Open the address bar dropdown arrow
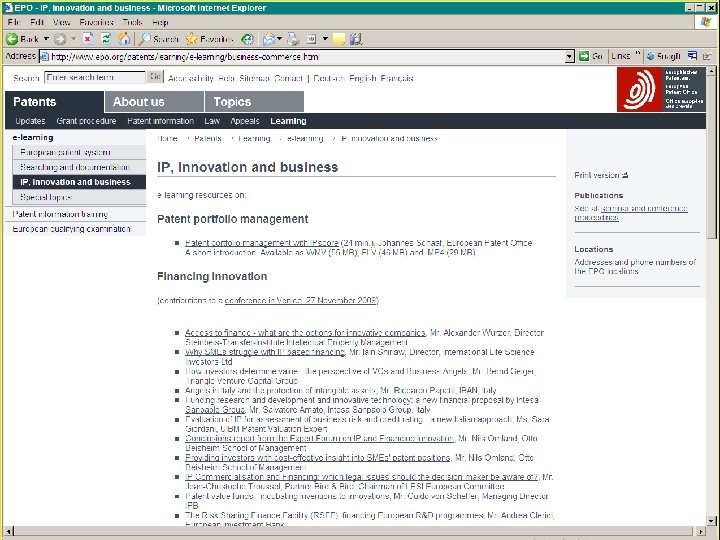 tap(569, 56)
